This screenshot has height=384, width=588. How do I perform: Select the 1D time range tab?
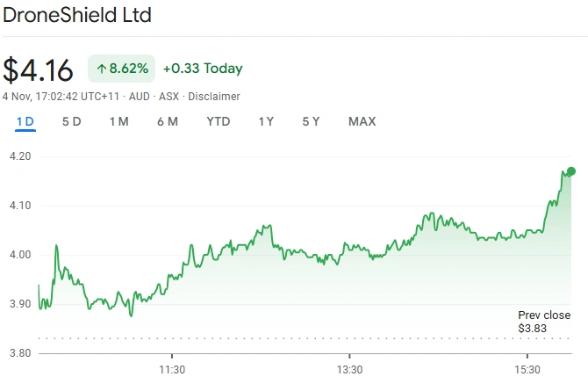pyautogui.click(x=25, y=121)
